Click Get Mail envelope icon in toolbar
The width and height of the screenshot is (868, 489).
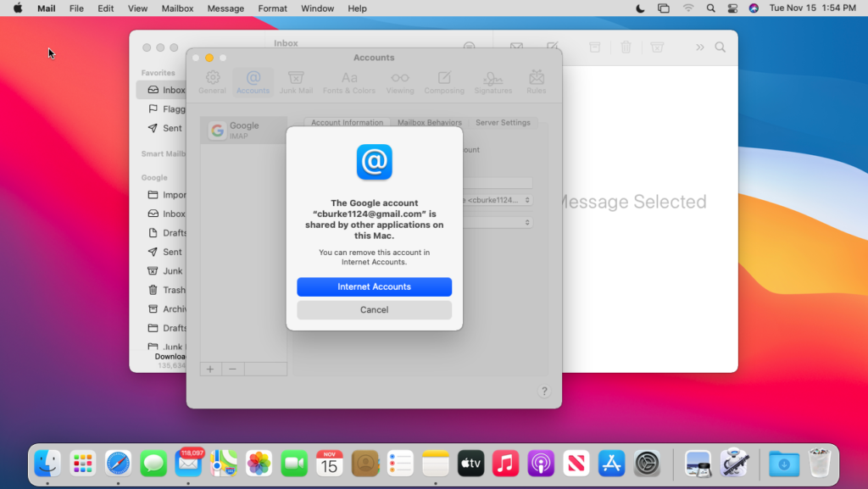516,47
